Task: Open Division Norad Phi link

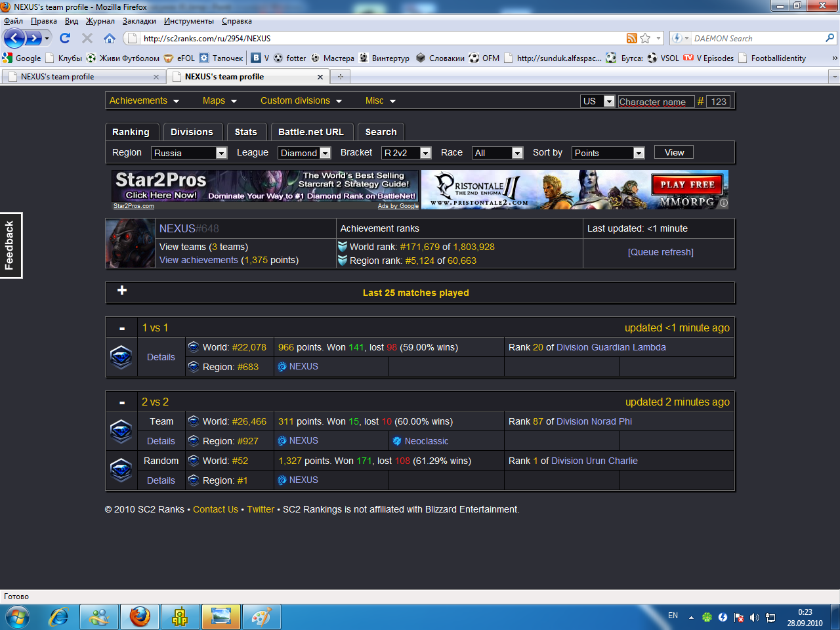Action: (594, 421)
